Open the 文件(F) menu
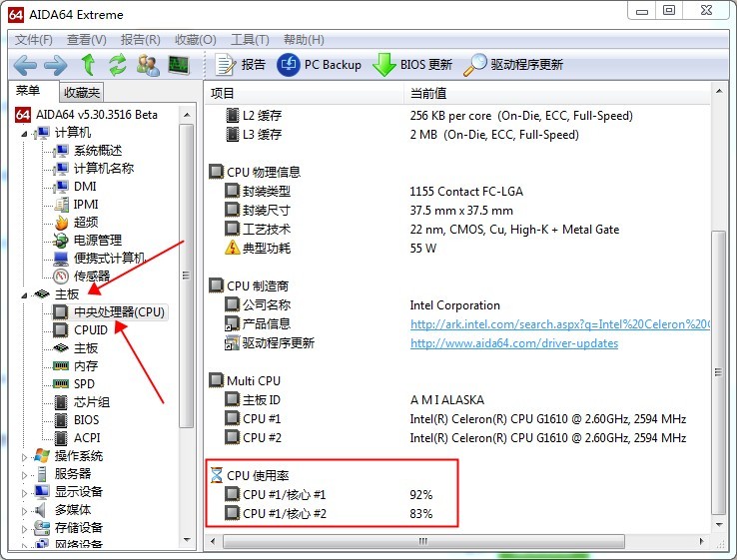 [x=33, y=40]
